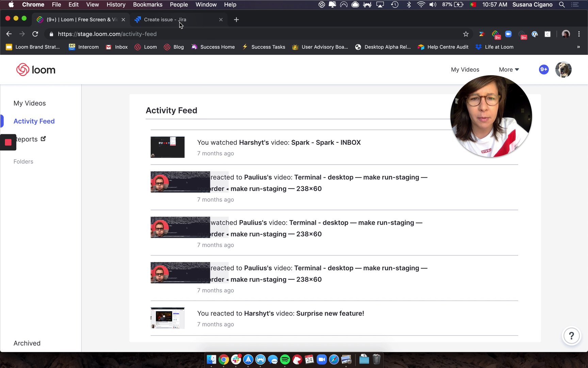Screen dimensions: 588x368
Task: Go to My Videos in left sidebar
Action: click(30, 103)
